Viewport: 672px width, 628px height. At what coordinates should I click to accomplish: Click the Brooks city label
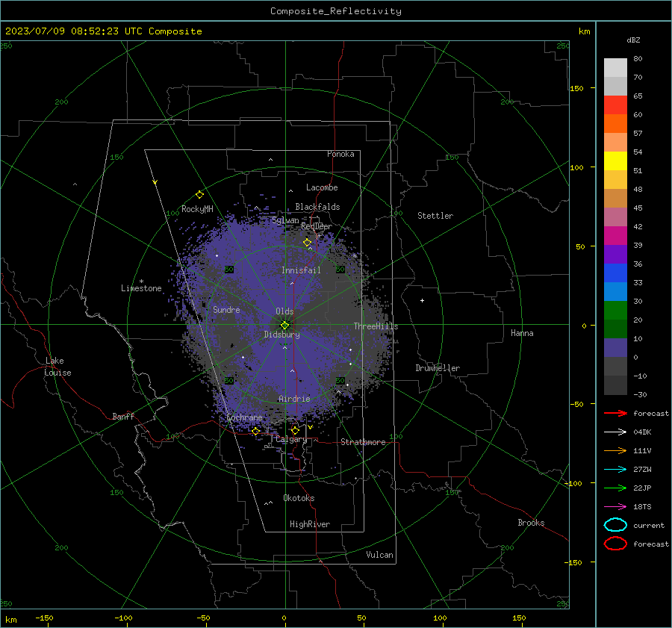[x=531, y=523]
